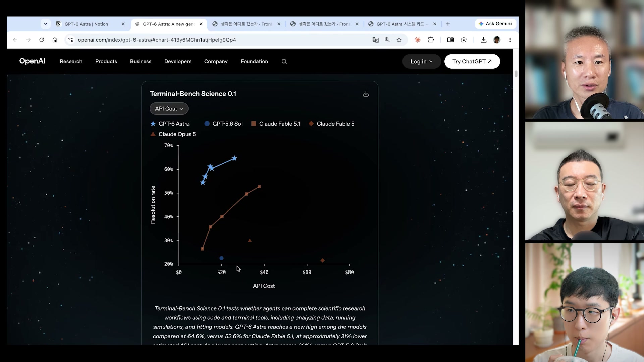Click the Terminal-Bench Science 0.1 title

point(193,94)
